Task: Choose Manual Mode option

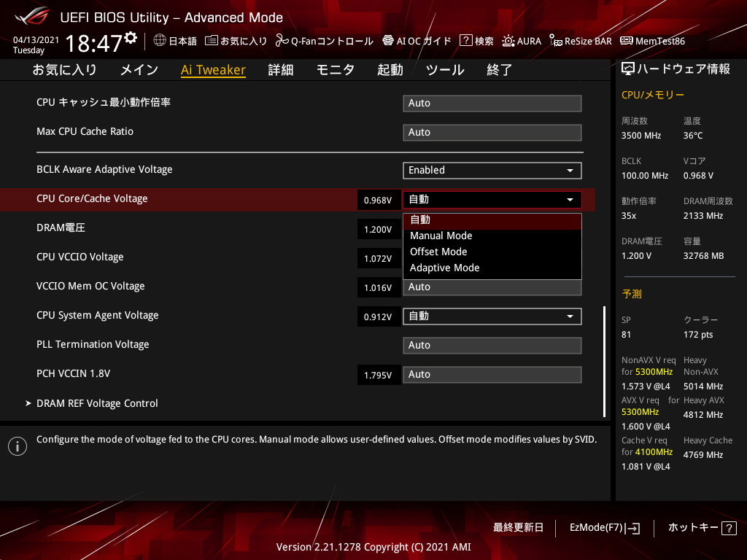Action: pyautogui.click(x=492, y=236)
